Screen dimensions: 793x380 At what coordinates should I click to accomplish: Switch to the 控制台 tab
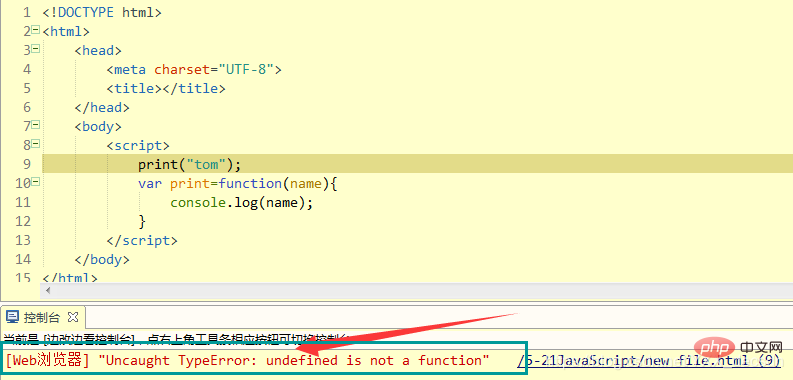tap(42, 318)
